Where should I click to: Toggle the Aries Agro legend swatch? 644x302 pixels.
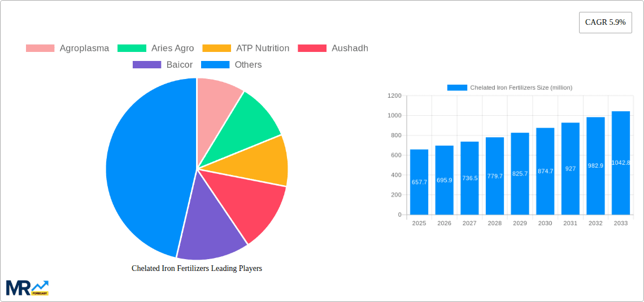coord(132,48)
